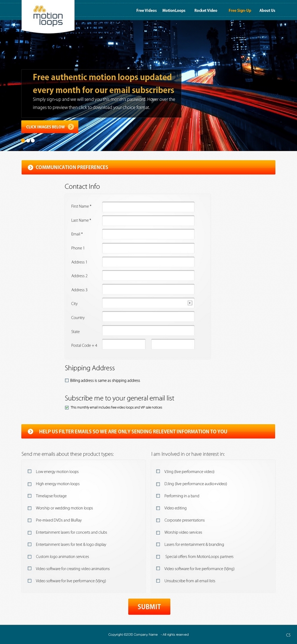
Task: Go to Free Sign-Up in navigation
Action: pyautogui.click(x=240, y=10)
